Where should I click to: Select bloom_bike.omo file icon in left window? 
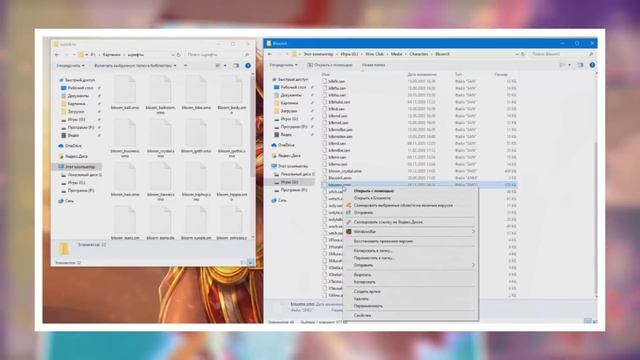tap(196, 89)
